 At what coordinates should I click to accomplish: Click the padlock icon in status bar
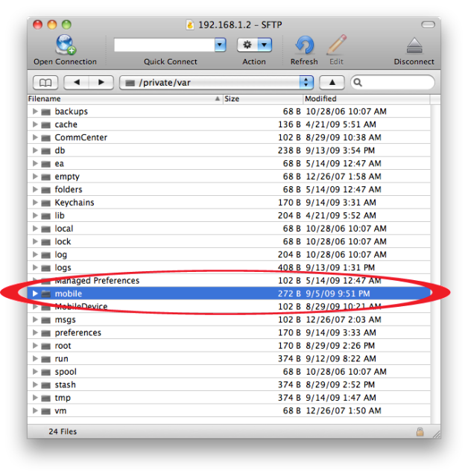[x=420, y=431]
